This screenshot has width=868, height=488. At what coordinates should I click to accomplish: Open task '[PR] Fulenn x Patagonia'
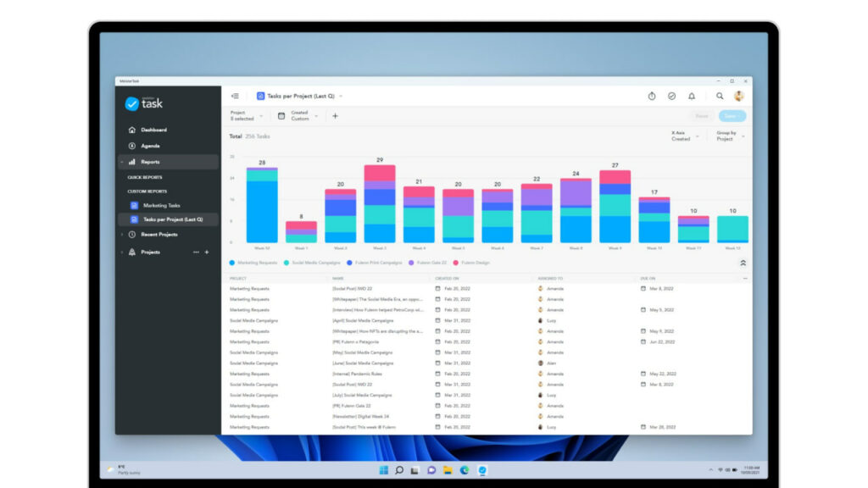click(x=355, y=342)
